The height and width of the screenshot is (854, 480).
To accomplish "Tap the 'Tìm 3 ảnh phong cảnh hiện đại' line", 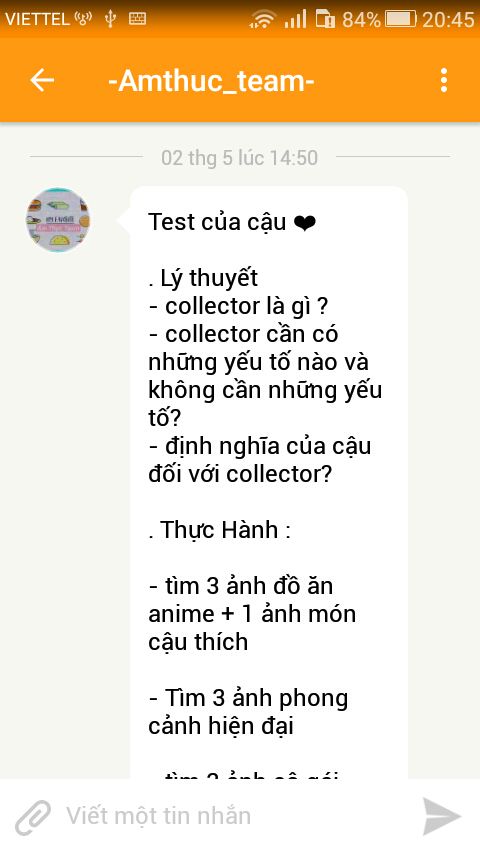I will click(248, 712).
